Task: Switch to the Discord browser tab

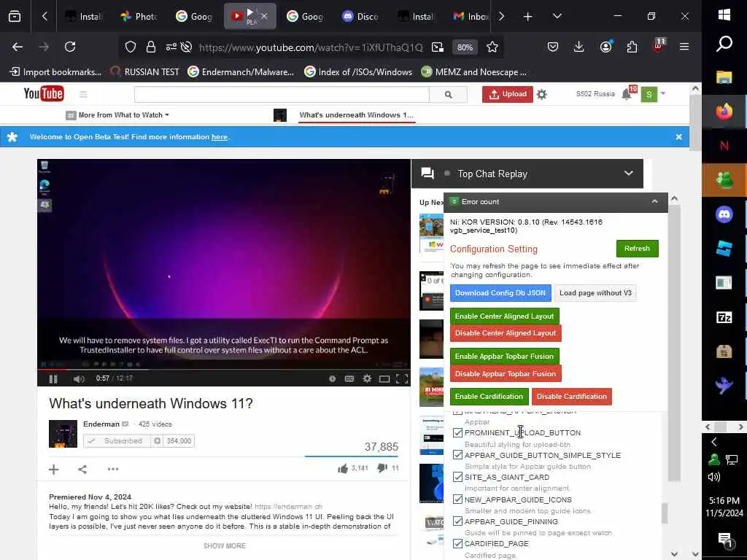Action: coord(360,16)
